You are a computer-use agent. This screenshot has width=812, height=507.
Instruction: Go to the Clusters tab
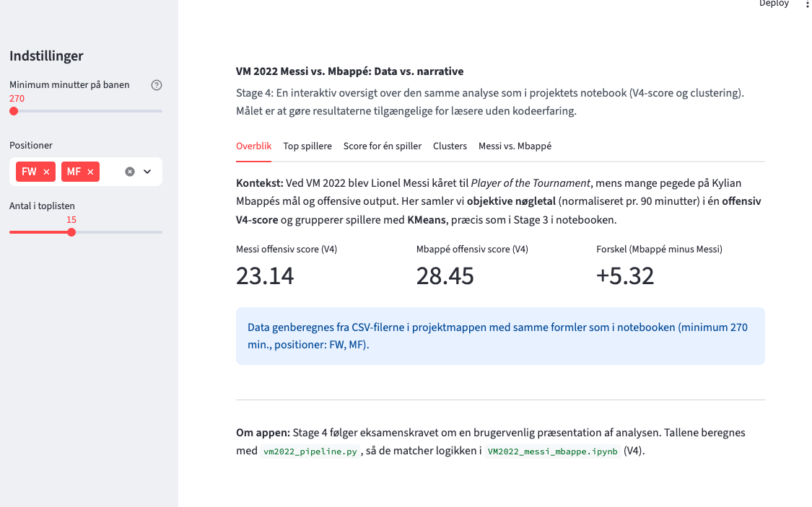[x=450, y=146]
